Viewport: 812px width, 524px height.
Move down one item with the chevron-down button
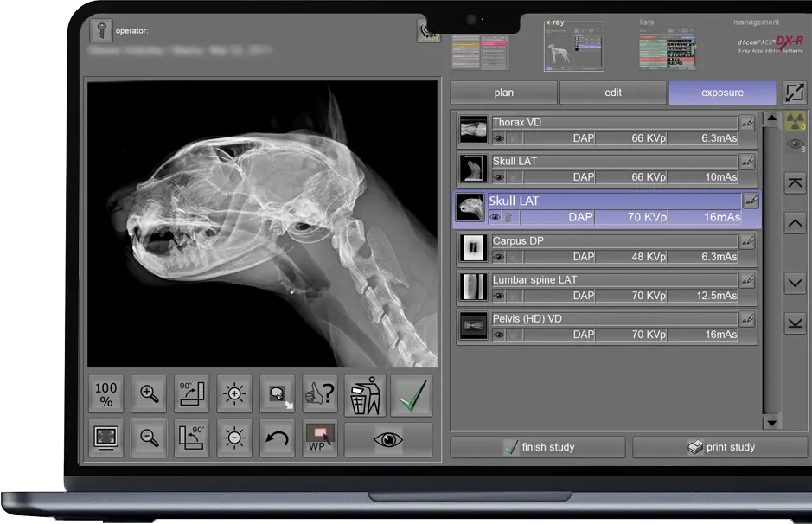[x=795, y=283]
